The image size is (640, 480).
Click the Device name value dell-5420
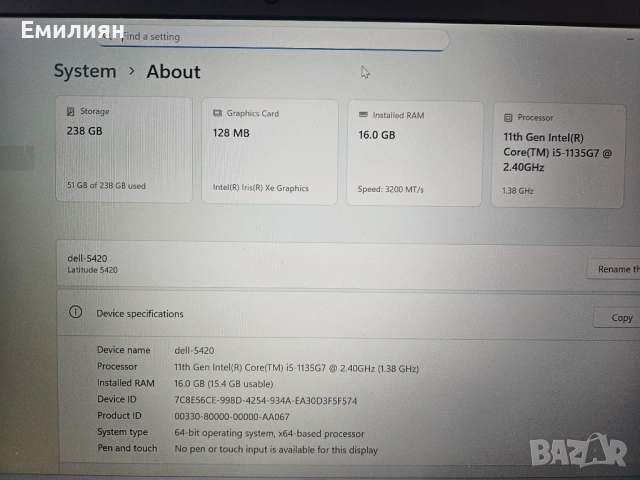coord(194,351)
